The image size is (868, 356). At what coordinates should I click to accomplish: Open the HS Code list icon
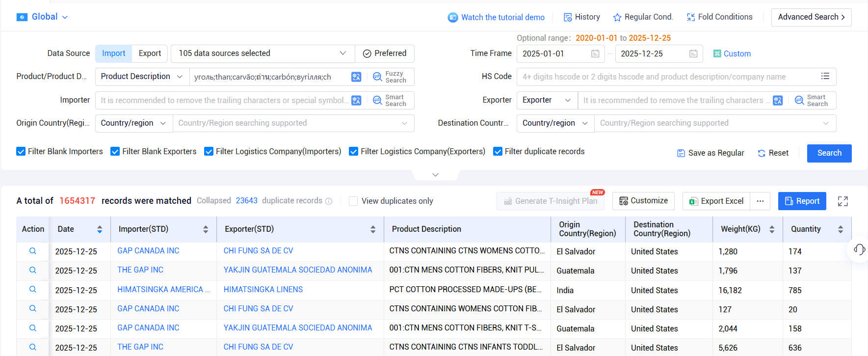[x=825, y=76]
